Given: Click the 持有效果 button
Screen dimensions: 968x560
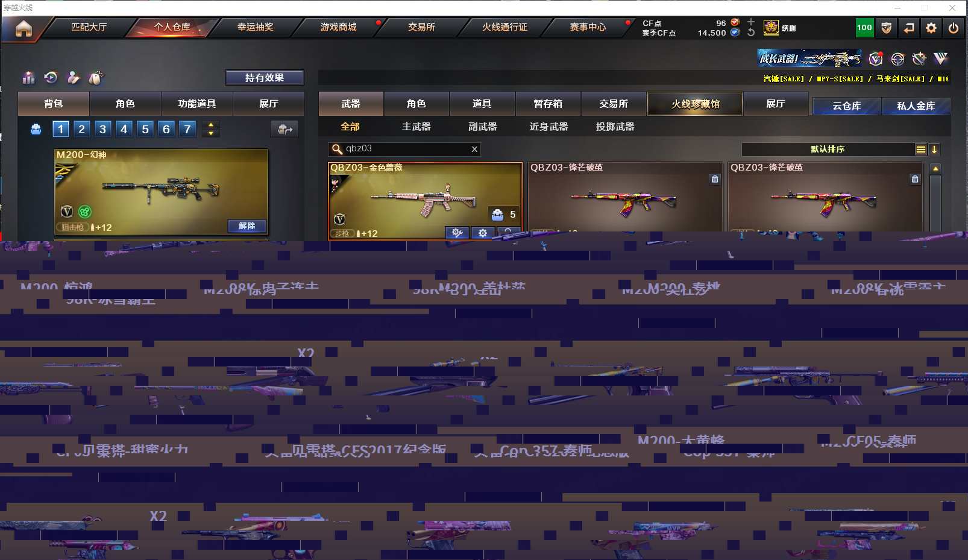Looking at the screenshot, I should [x=265, y=78].
